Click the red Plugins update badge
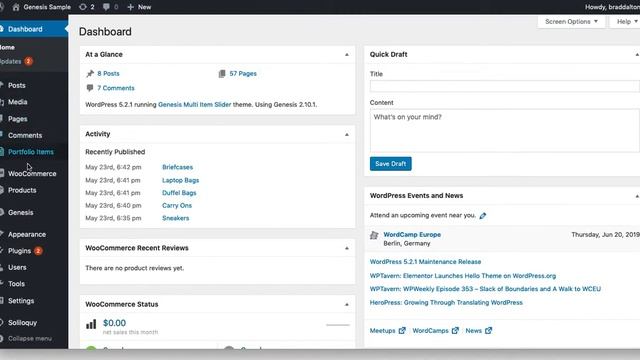The height and width of the screenshot is (360, 640). (x=38, y=251)
